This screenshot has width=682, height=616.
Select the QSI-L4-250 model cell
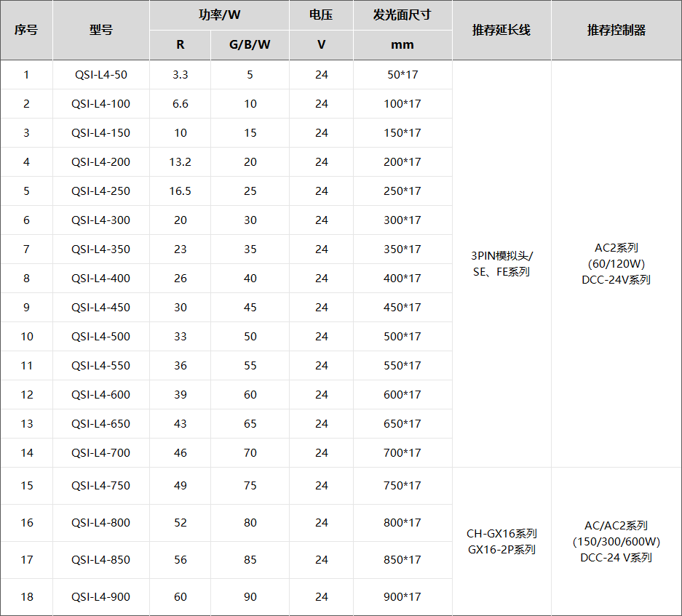100,191
